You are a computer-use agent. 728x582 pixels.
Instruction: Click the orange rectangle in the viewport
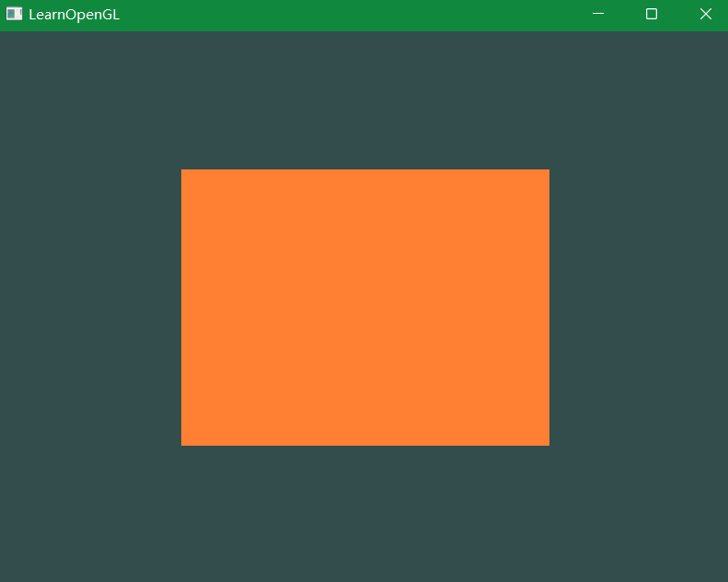(x=365, y=308)
